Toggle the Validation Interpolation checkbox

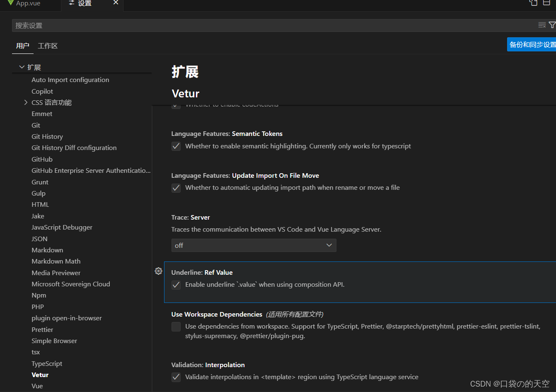(176, 377)
